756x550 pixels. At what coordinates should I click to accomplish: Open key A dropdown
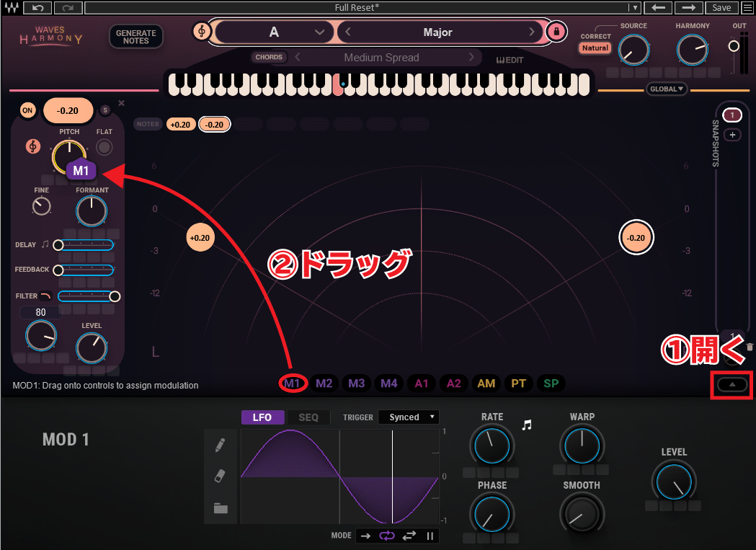(274, 32)
